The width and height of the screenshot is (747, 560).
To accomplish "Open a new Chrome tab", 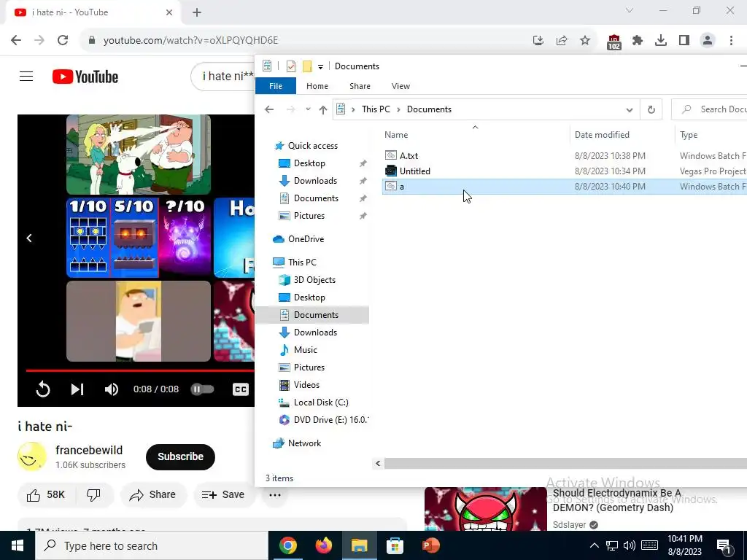I will 197,12.
